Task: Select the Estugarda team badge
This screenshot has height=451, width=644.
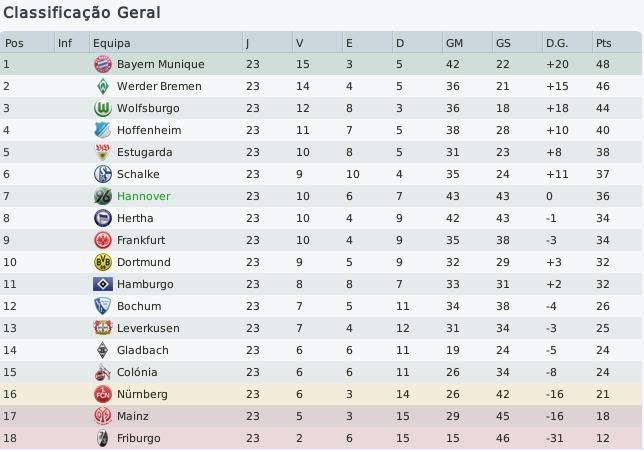Action: pos(101,152)
